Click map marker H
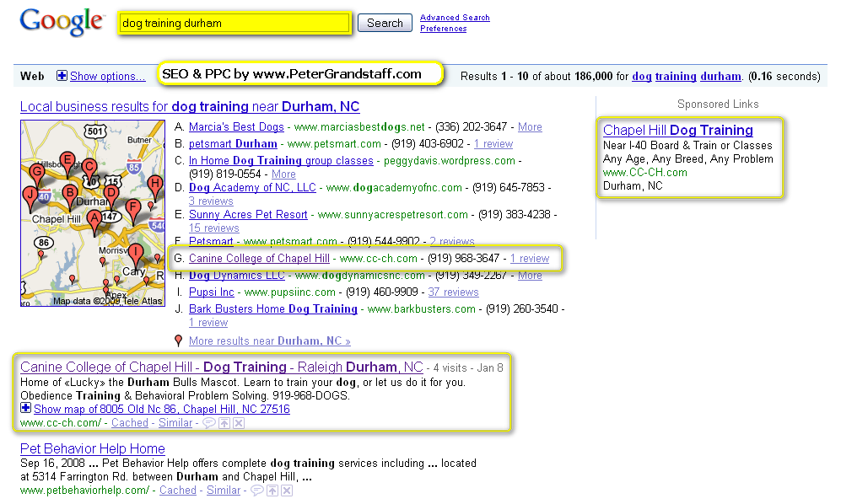Viewport: 841px width, 504px height. (x=155, y=186)
